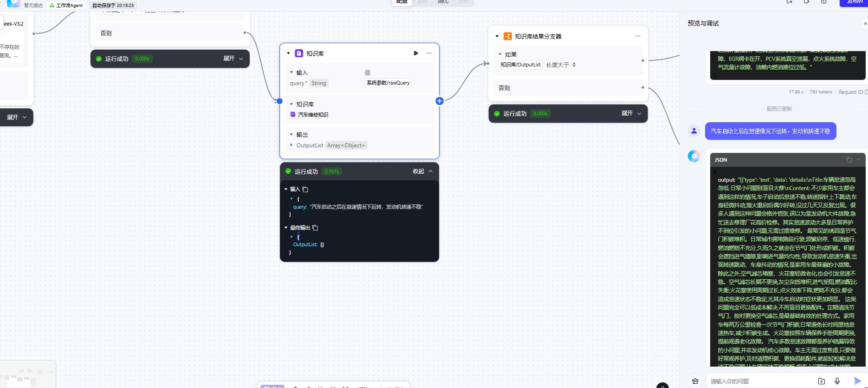868x388 pixels.
Task: Click the user message about 怠速 发动机转速不稳
Action: pyautogui.click(x=771, y=131)
